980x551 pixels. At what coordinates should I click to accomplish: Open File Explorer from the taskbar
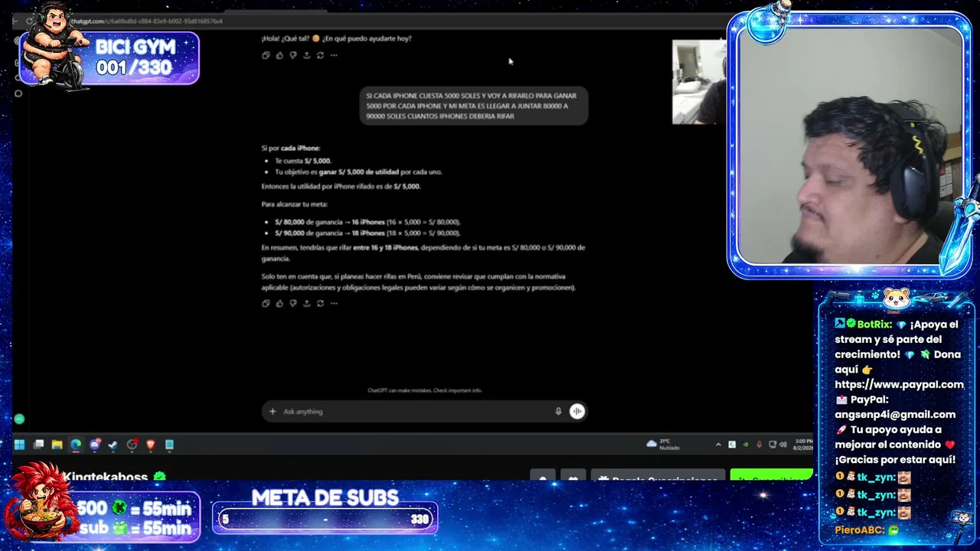(x=57, y=445)
